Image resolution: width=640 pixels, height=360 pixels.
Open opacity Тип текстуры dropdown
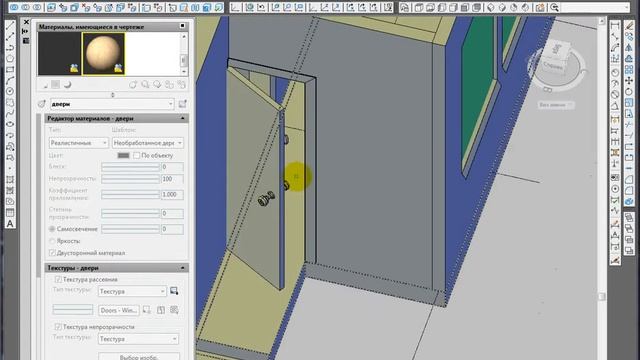tap(138, 339)
